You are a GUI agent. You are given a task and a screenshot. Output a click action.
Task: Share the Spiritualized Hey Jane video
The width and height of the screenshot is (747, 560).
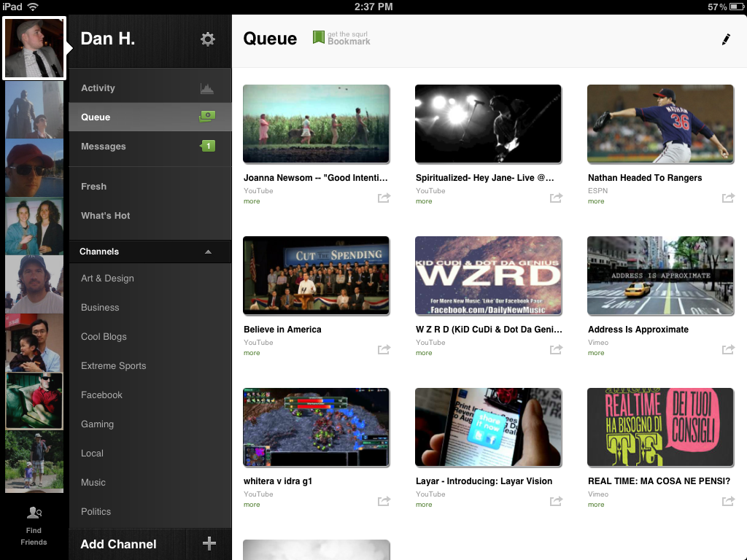(556, 198)
